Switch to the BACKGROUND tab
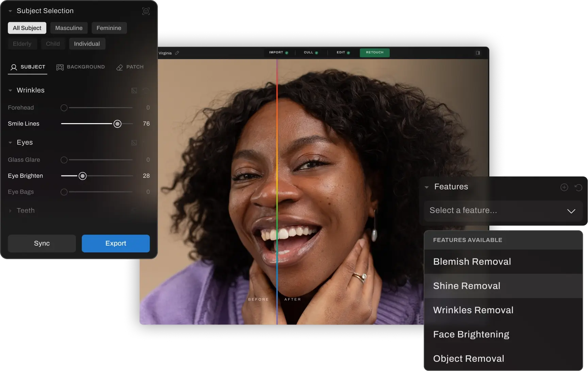The image size is (588, 371). 81,67
